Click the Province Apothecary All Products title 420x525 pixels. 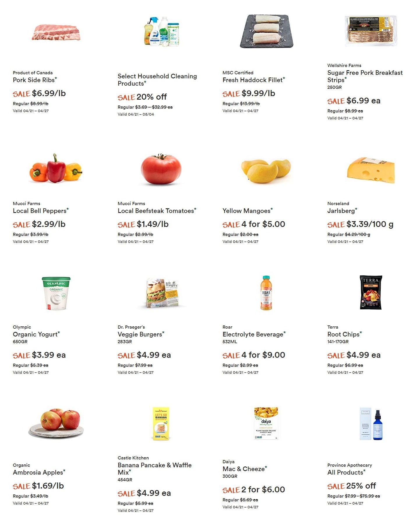[x=345, y=472]
